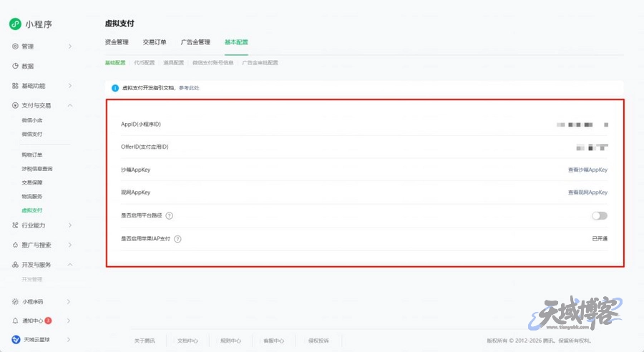Screen dimensions: 644x352
Task: Click the 支付与交易 circle icon
Action: coord(15,105)
